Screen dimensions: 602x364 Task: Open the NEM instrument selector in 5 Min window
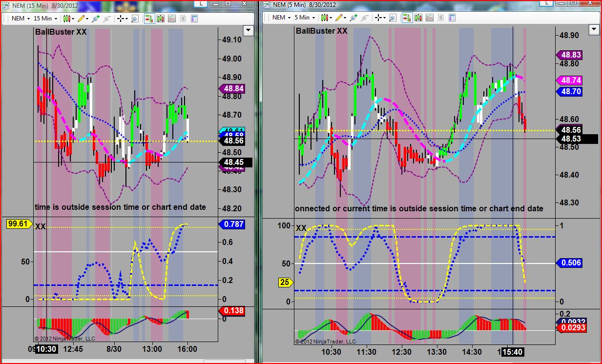[281, 17]
